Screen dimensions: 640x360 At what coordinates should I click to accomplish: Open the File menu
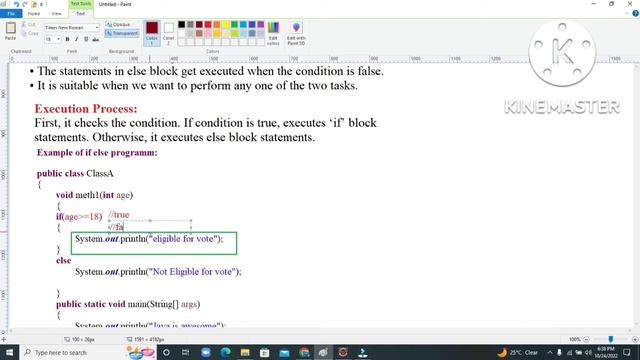[11, 13]
